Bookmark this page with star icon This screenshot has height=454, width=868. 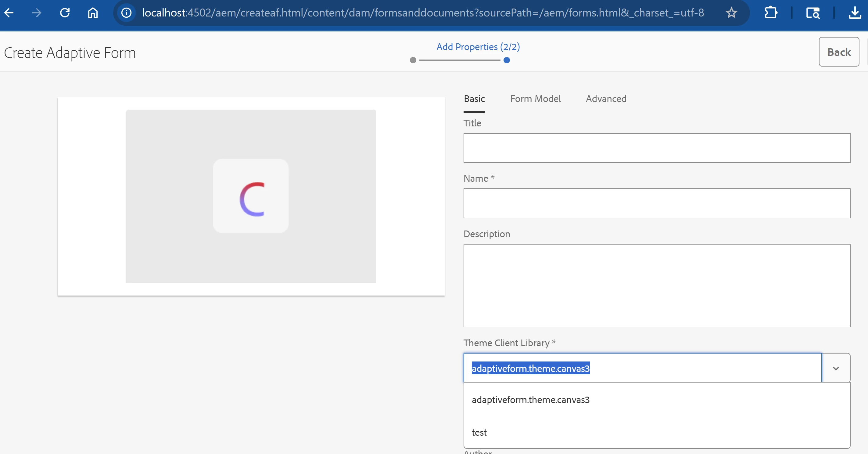click(731, 13)
